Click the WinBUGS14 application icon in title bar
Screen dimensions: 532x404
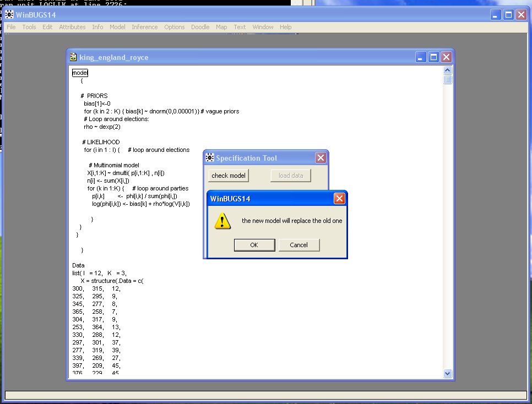[9, 15]
